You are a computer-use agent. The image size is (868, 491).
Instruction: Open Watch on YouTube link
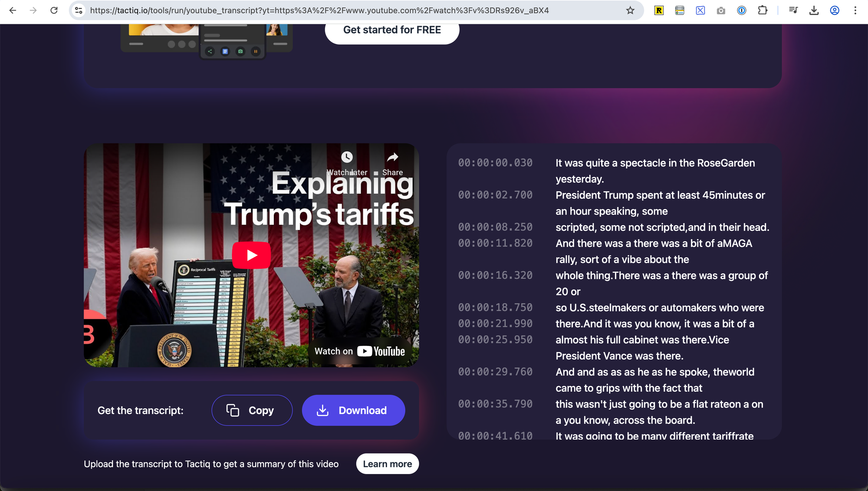(359, 351)
